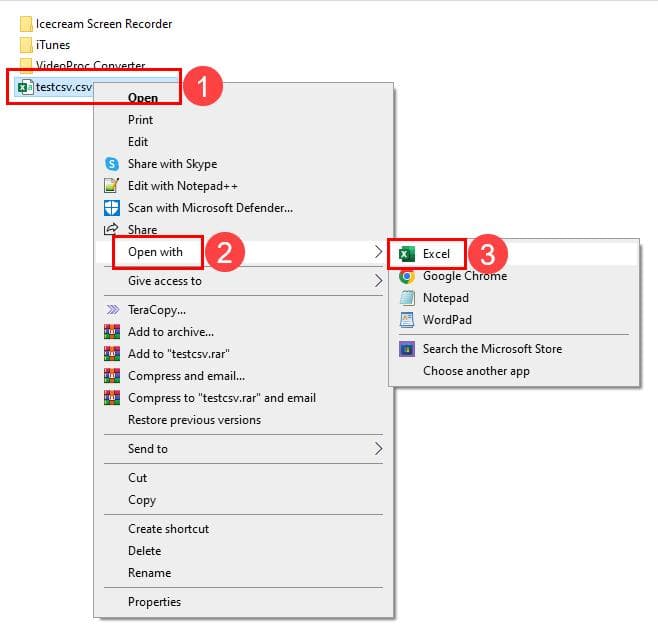The image size is (658, 642).
Task: Click the TeraCopy arrows icon
Action: [x=112, y=310]
